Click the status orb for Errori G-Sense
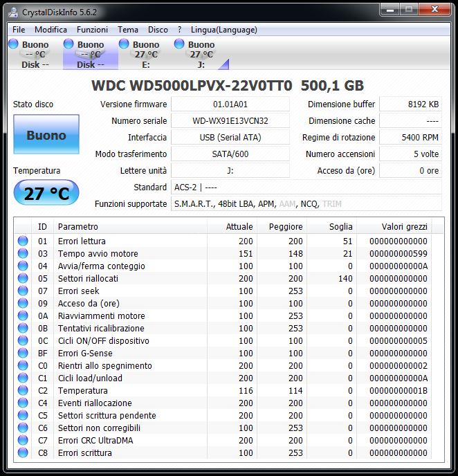 click(x=23, y=353)
